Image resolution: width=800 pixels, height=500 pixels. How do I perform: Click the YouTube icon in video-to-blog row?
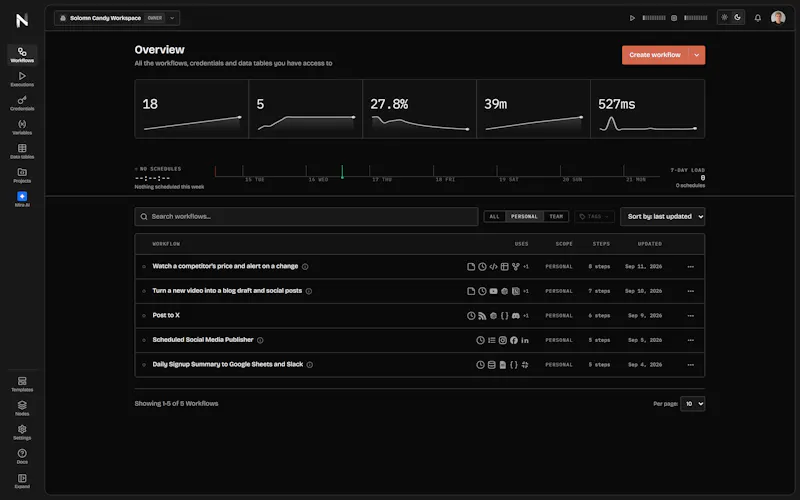pyautogui.click(x=493, y=291)
